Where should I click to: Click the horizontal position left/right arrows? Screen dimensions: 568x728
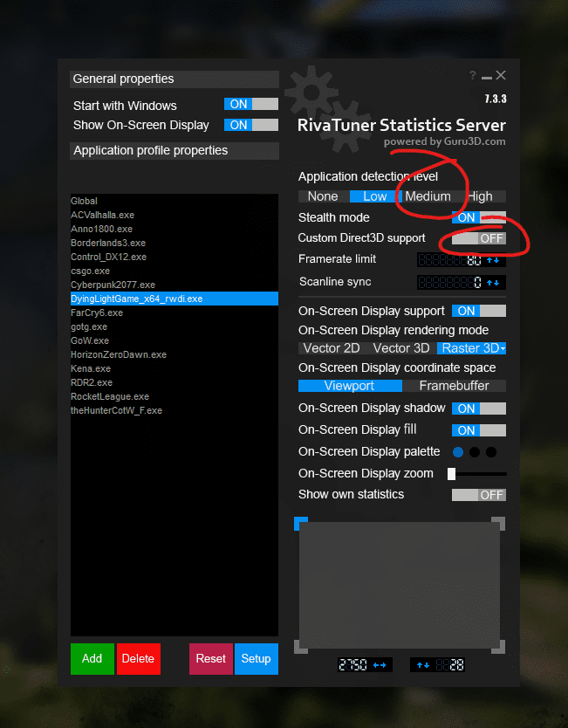coord(380,665)
